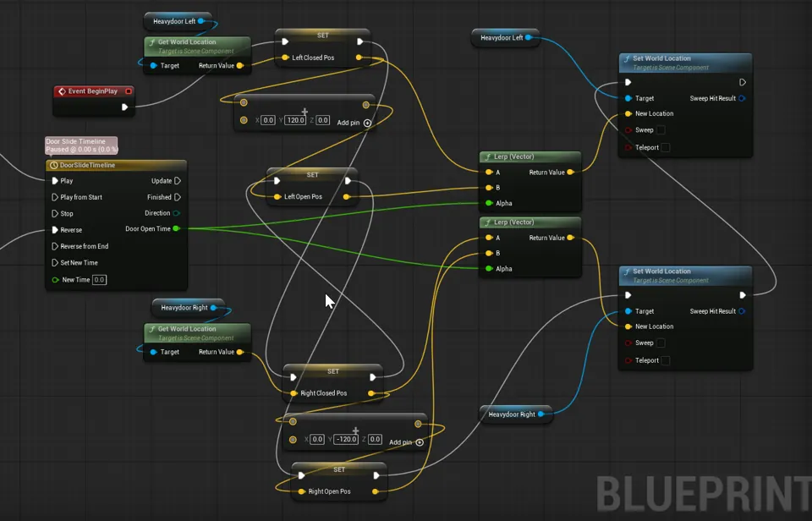Click the Stop pin on DoorSlideTimeline
Screen dimensions: 812x521
55,213
